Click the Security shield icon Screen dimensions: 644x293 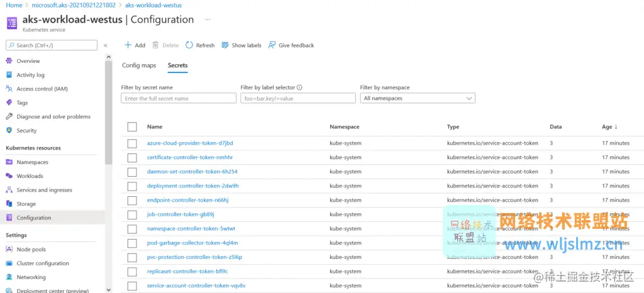[9, 131]
